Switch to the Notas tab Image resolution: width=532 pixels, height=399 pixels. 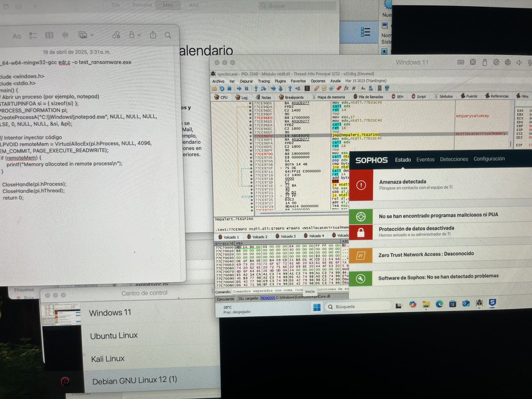pyautogui.click(x=263, y=97)
